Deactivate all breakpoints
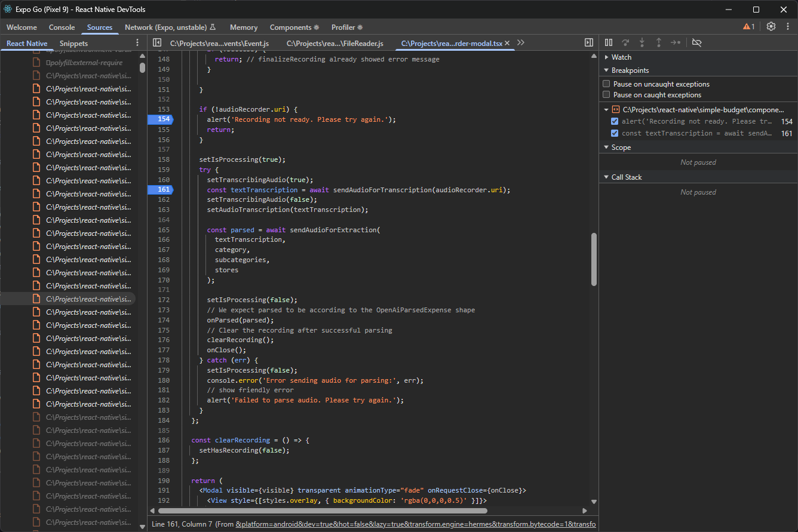 [696, 42]
